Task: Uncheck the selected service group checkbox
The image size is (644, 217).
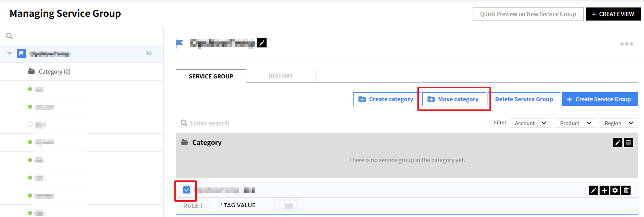Action: 187,190
